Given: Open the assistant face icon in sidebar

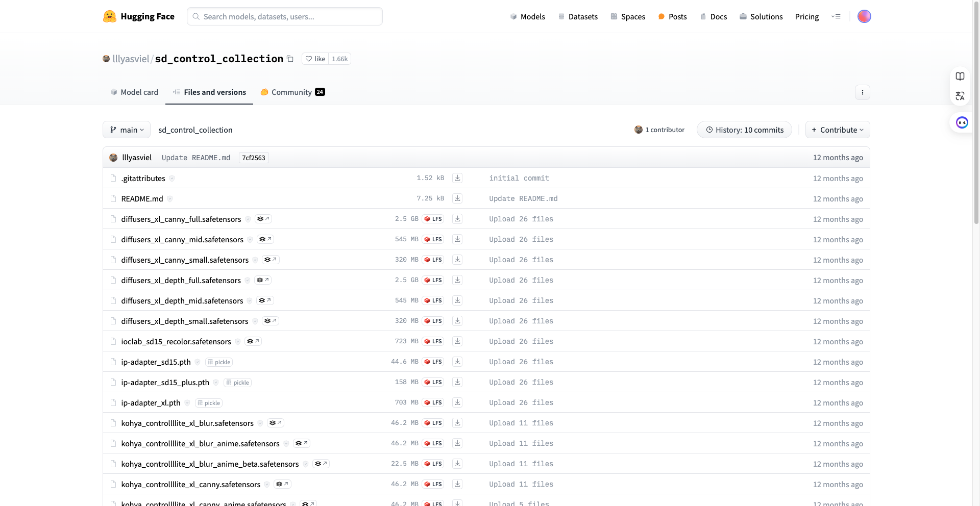Looking at the screenshot, I should coord(962,122).
